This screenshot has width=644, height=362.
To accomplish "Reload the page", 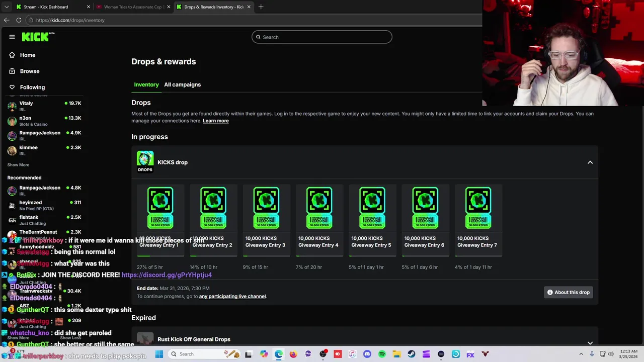I will point(19,20).
